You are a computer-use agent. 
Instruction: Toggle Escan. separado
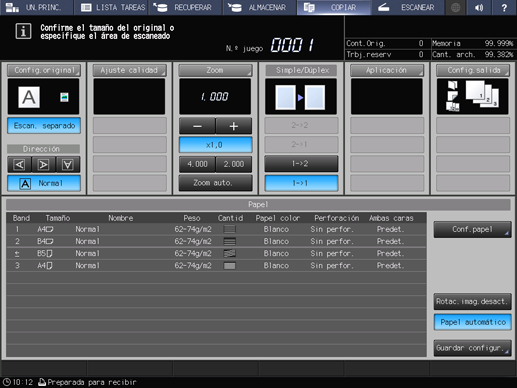tap(44, 126)
